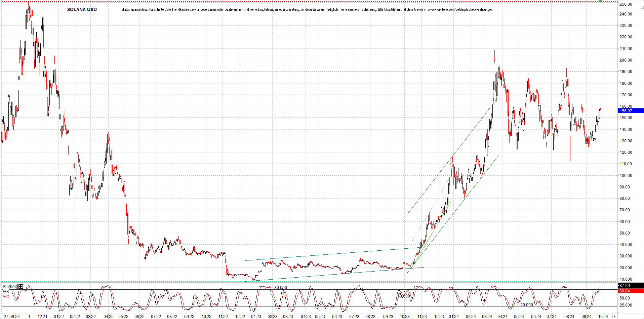Click the 10.00 price axis label
The width and height of the screenshot is (644, 319).
coord(626,279)
